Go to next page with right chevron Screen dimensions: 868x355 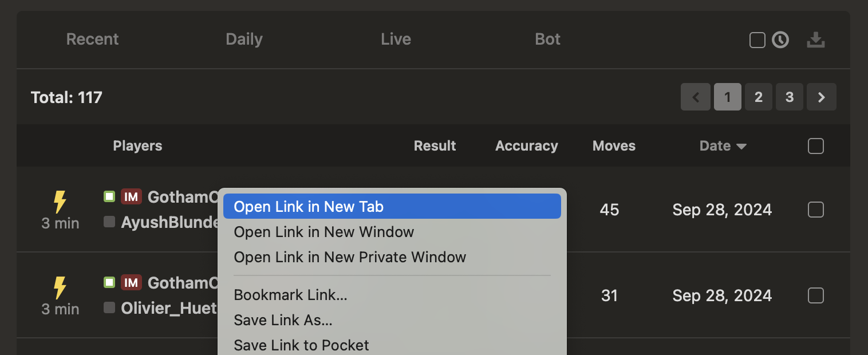[821, 97]
